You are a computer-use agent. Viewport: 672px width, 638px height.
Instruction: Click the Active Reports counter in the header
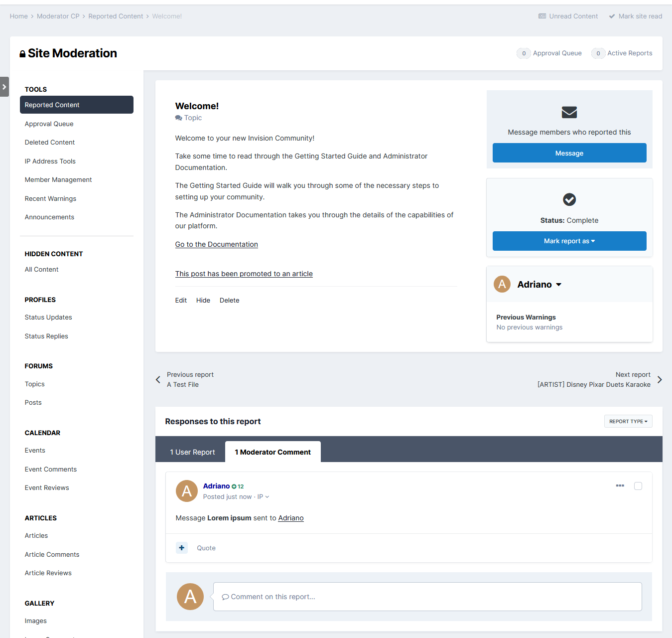tap(622, 53)
